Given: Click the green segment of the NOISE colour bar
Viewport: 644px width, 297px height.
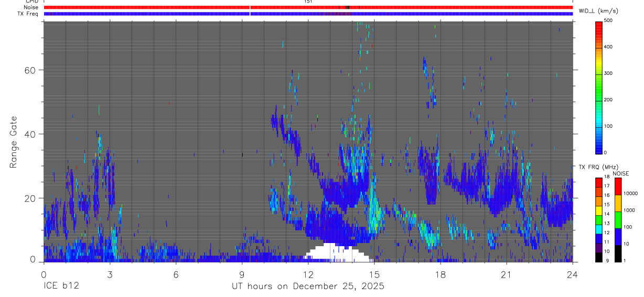Looking at the screenshot, I should click(618, 220).
